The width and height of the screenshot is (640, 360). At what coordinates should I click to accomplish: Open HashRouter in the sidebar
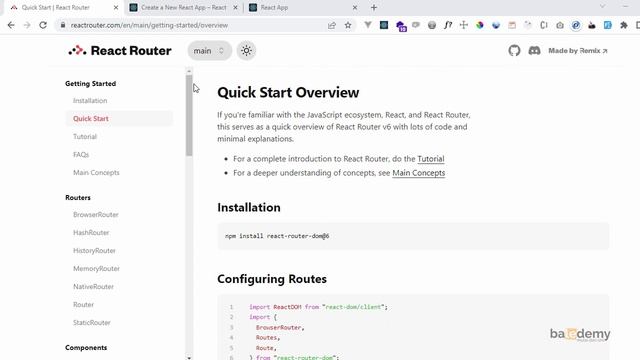pos(91,233)
